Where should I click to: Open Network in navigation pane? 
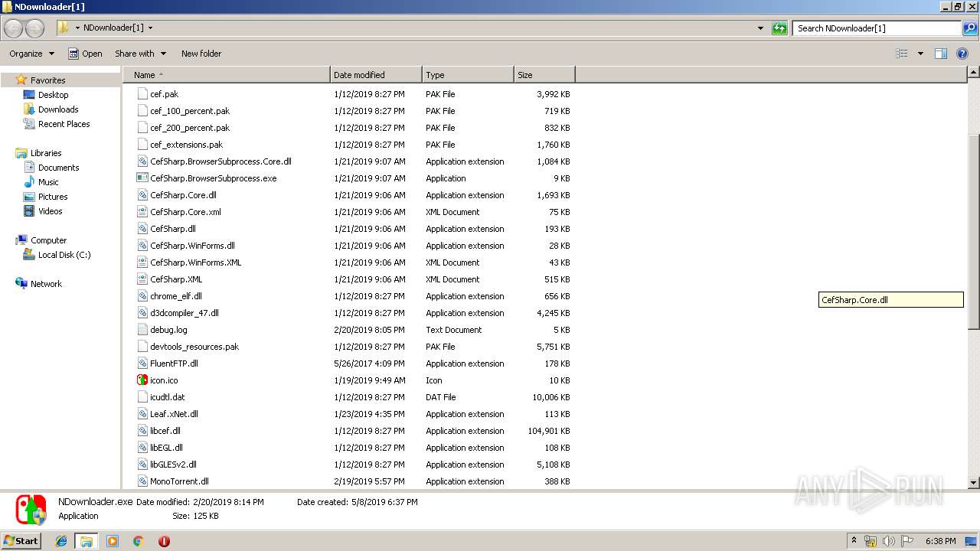click(46, 284)
